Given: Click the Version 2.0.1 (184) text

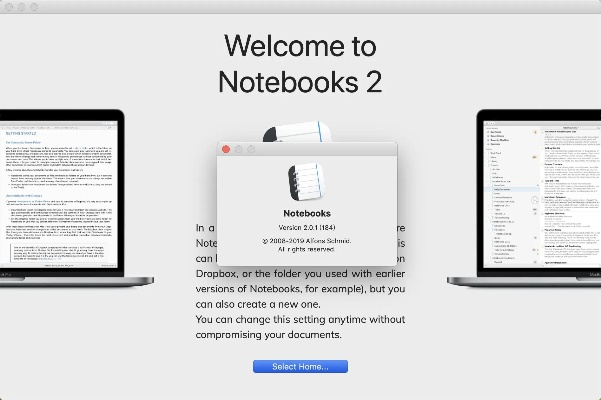Looking at the screenshot, I should 307,227.
